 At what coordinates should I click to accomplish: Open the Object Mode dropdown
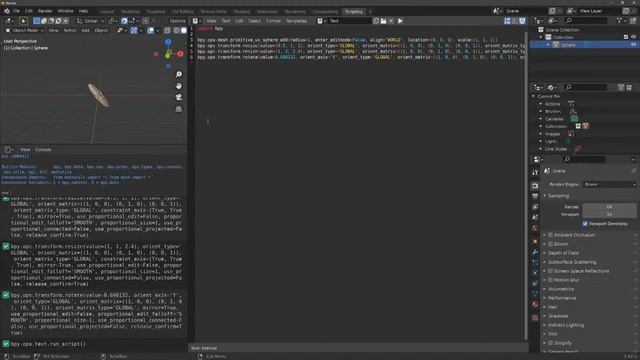tap(24, 31)
